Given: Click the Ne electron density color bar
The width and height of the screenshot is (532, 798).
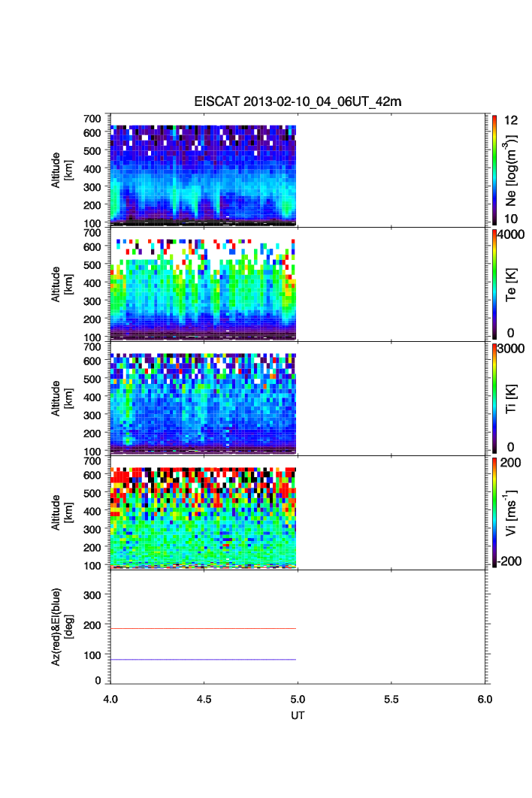Looking at the screenshot, I should click(494, 170).
